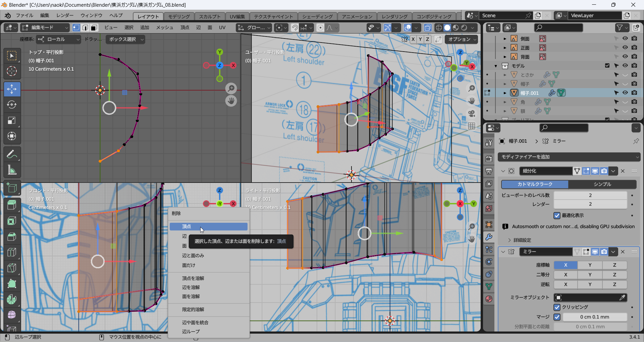This screenshot has height=342, width=644.
Task: Expand the 詳細設定 section
Action: click(522, 240)
